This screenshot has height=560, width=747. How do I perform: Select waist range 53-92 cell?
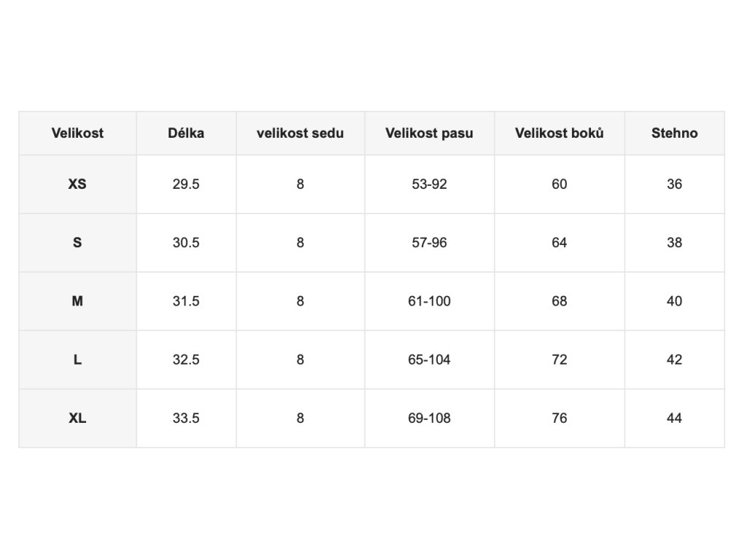(429, 184)
